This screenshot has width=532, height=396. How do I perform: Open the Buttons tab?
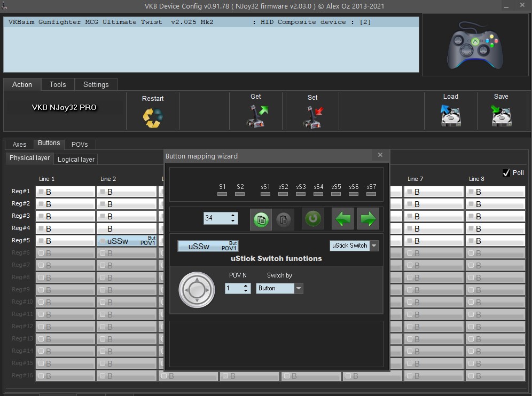(x=49, y=144)
